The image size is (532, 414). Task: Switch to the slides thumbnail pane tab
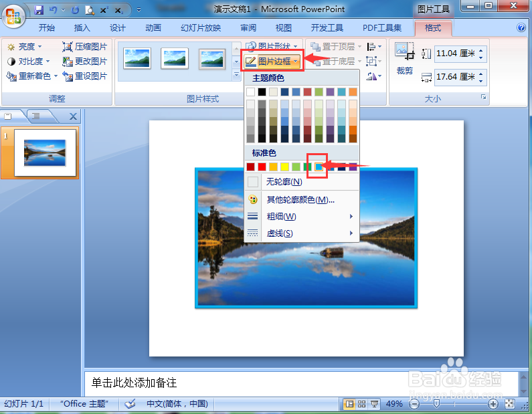[x=8, y=116]
